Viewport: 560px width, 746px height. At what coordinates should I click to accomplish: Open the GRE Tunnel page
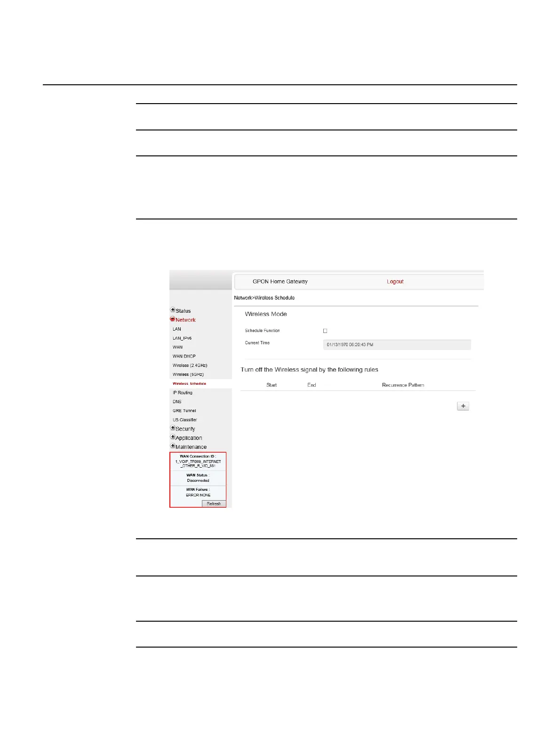coord(184,411)
